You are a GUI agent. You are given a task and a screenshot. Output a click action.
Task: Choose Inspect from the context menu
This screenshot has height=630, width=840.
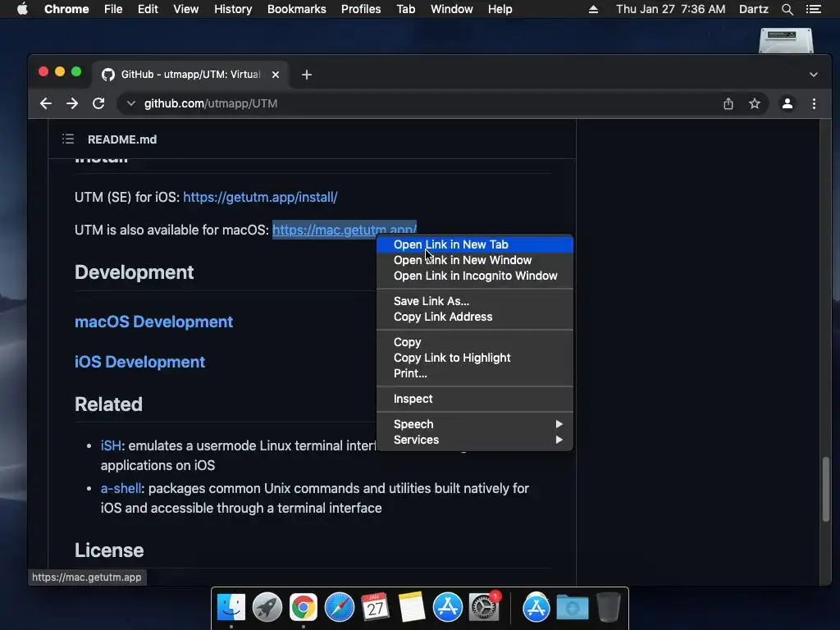(x=475, y=399)
